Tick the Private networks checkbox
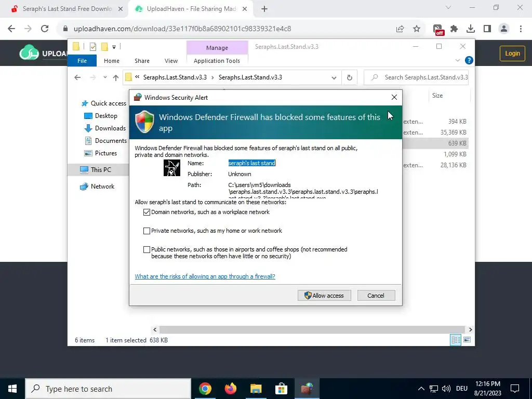 tap(147, 231)
